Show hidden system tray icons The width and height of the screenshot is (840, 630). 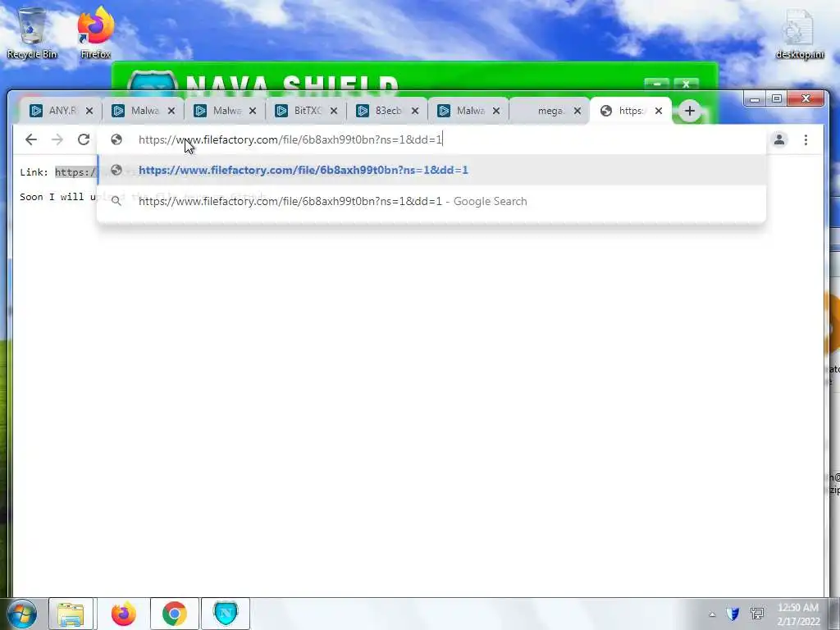(x=712, y=614)
